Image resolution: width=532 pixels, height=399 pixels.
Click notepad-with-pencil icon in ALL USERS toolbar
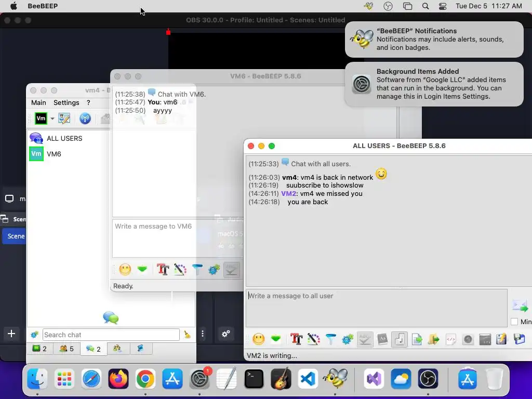point(501,339)
